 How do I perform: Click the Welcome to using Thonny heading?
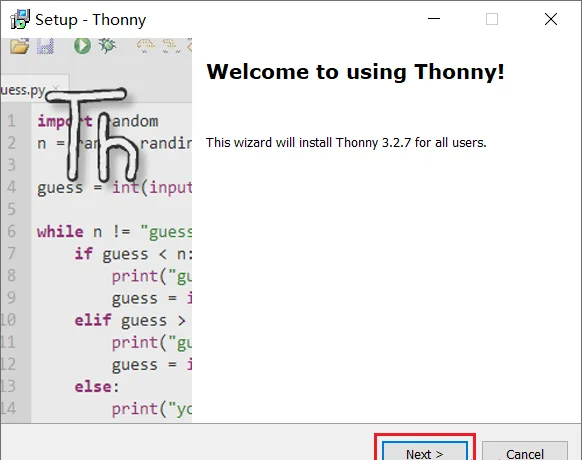(355, 72)
